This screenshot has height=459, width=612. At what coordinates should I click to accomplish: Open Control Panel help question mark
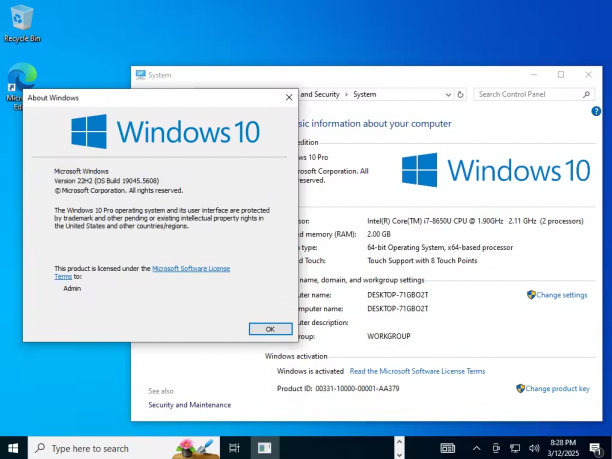(x=596, y=111)
